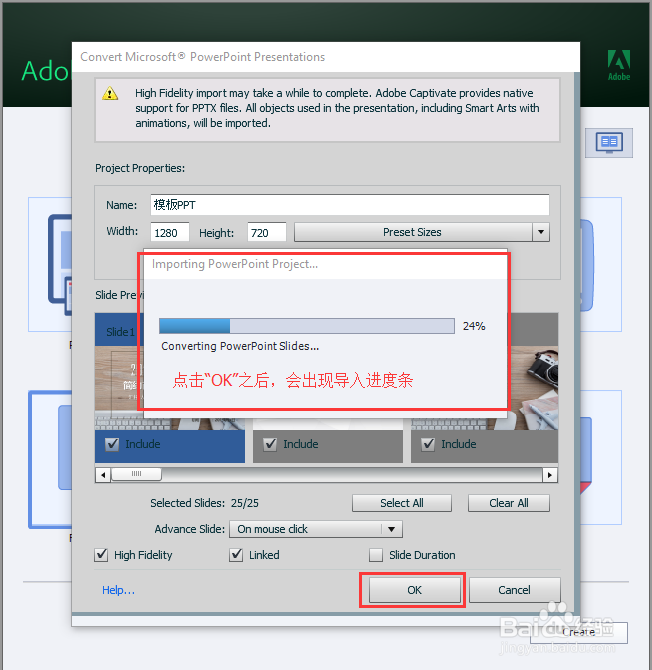This screenshot has width=652, height=670.
Task: Uncheck the Linked option
Action: pyautogui.click(x=236, y=555)
